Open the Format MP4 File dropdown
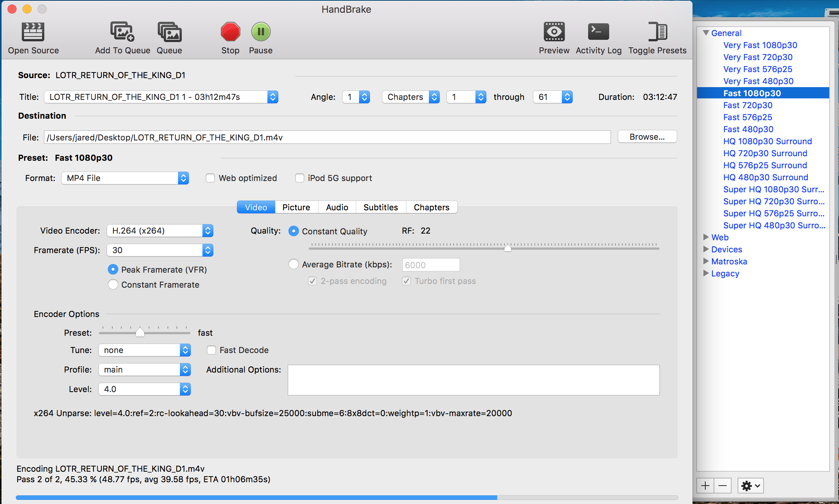The image size is (839, 504). pyautogui.click(x=125, y=178)
